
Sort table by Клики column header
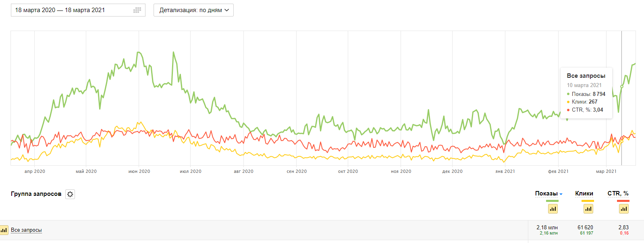pos(584,193)
